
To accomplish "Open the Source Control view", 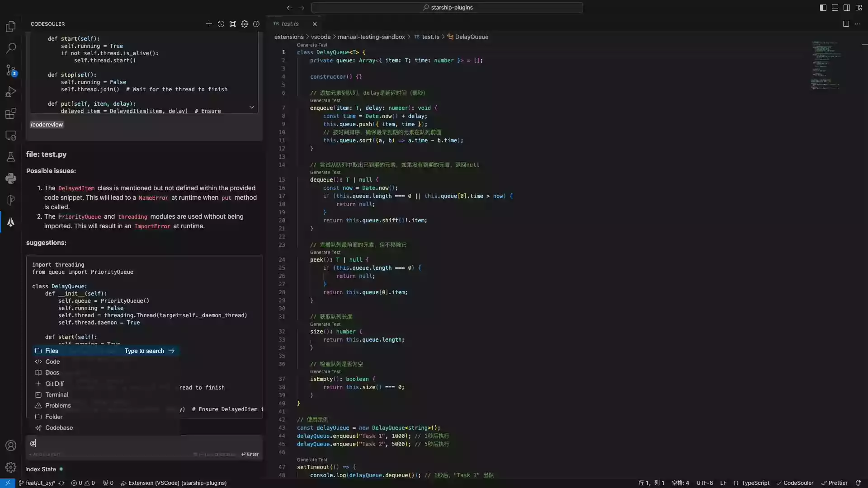I will 11,70.
